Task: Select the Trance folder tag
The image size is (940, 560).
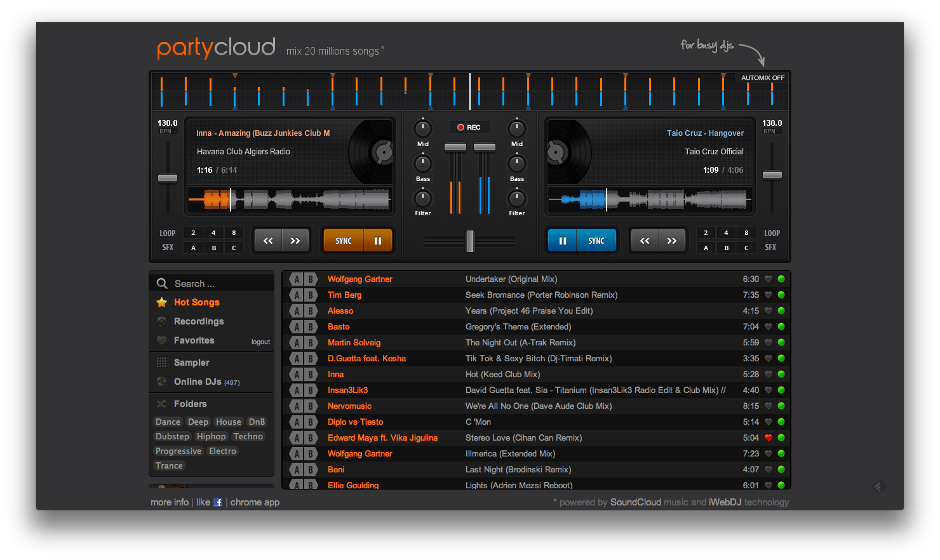Action: pos(170,465)
